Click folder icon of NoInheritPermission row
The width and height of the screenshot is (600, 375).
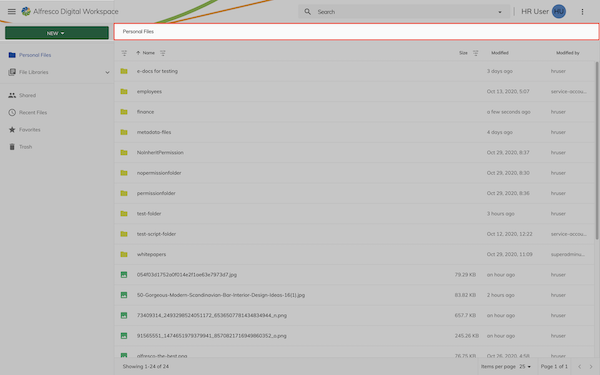[x=124, y=152]
